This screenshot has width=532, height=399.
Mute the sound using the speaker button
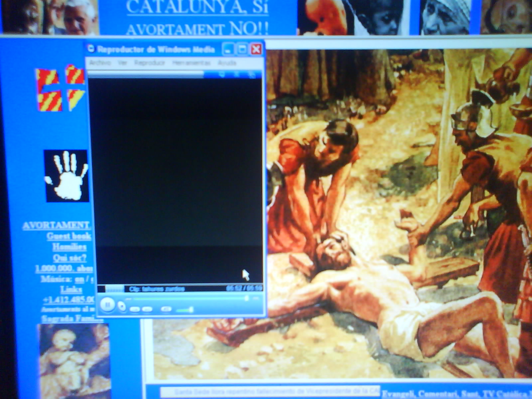tap(166, 309)
